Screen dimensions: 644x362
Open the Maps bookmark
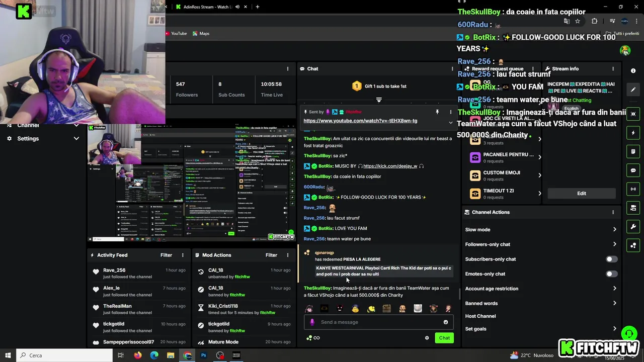201,34
